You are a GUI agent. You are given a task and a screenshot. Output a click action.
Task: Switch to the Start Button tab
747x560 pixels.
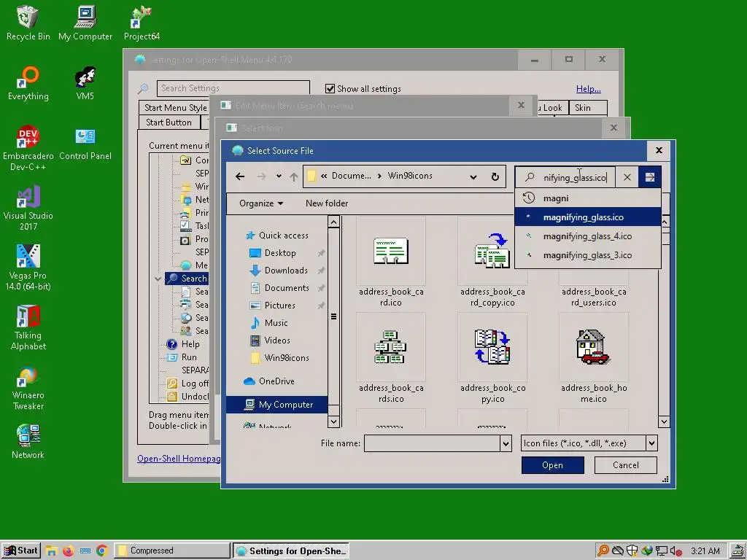tap(169, 122)
